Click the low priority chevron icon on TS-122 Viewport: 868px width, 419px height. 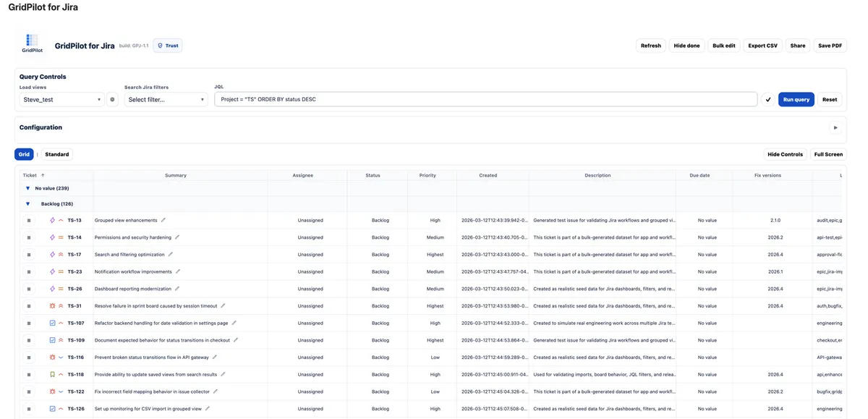coord(61,392)
